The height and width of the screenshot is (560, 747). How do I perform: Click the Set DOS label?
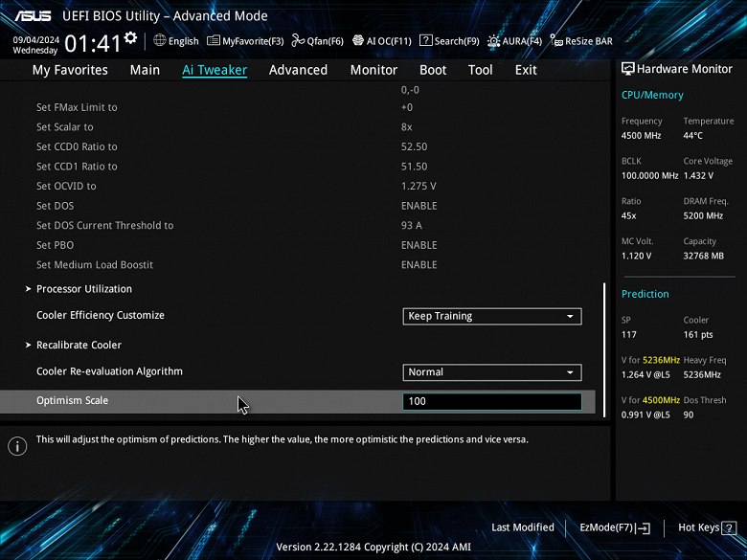[55, 206]
